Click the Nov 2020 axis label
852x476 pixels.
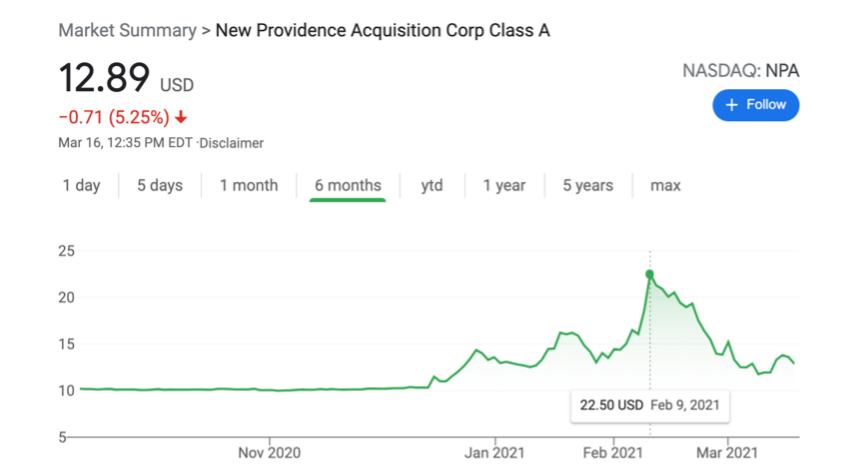(269, 453)
